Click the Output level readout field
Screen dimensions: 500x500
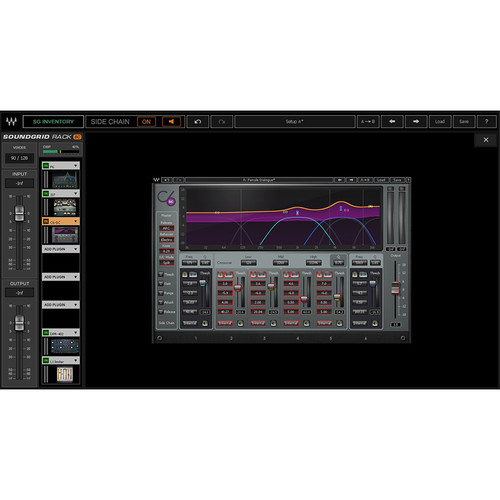coord(19,293)
